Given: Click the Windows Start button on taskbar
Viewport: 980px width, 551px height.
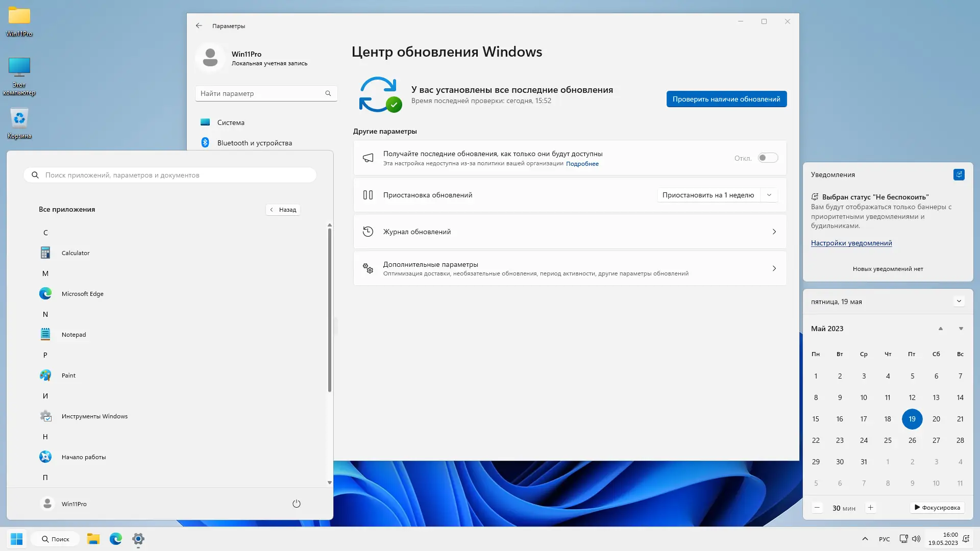Looking at the screenshot, I should (x=16, y=539).
